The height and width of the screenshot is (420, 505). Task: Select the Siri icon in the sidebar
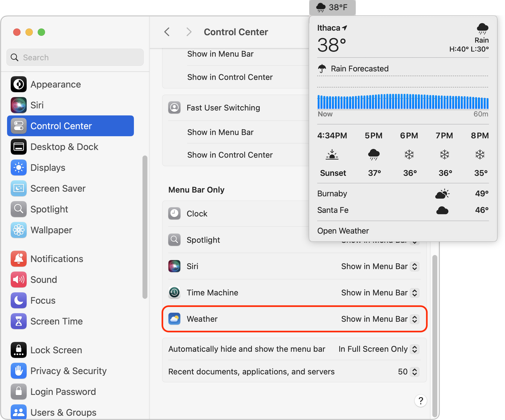click(x=19, y=105)
